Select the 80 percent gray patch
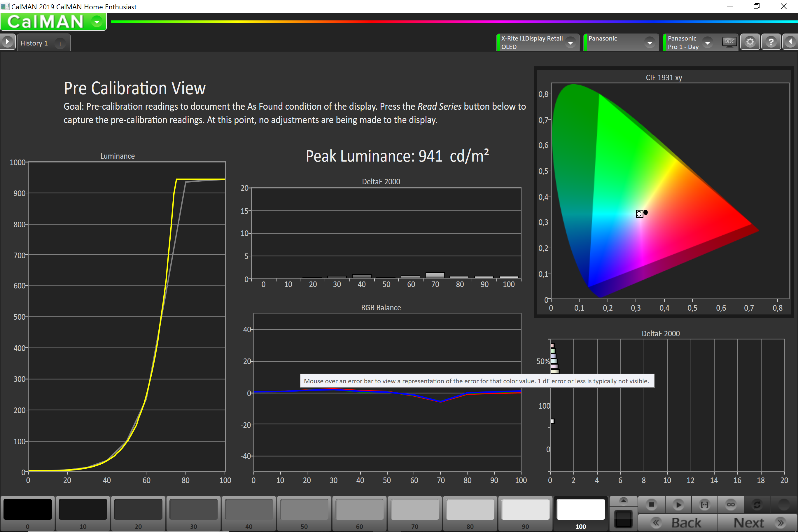798x532 pixels. (x=470, y=513)
